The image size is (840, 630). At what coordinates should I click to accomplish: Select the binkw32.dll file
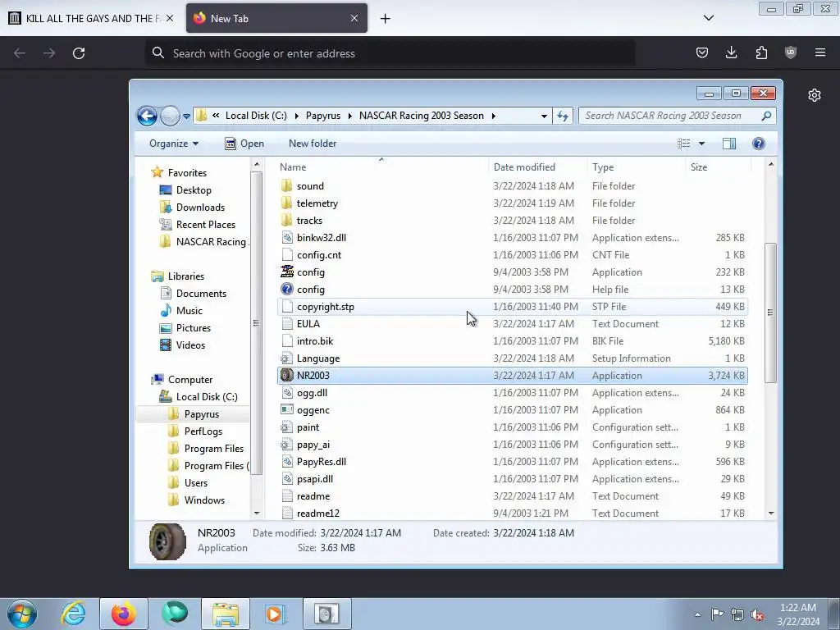513,237
